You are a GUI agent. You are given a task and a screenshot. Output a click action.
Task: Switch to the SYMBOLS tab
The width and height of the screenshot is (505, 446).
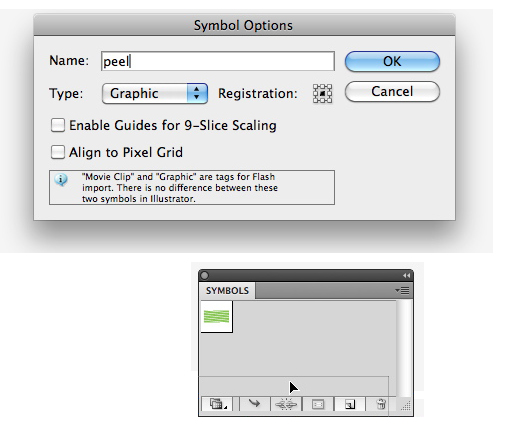point(227,291)
